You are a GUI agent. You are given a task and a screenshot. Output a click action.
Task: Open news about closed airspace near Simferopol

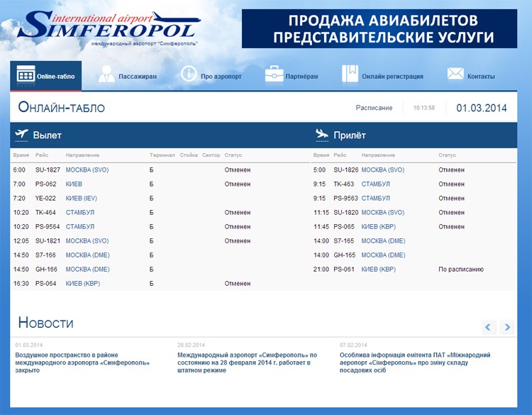(x=82, y=363)
